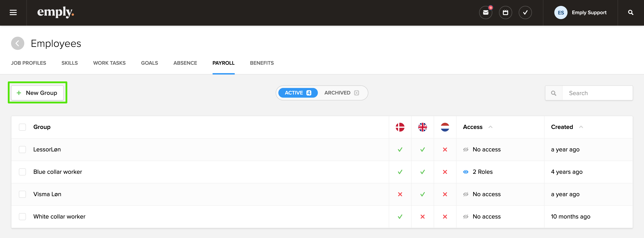Show the Archived groups filter
Viewport: 644px width, 238px height.
tap(341, 93)
